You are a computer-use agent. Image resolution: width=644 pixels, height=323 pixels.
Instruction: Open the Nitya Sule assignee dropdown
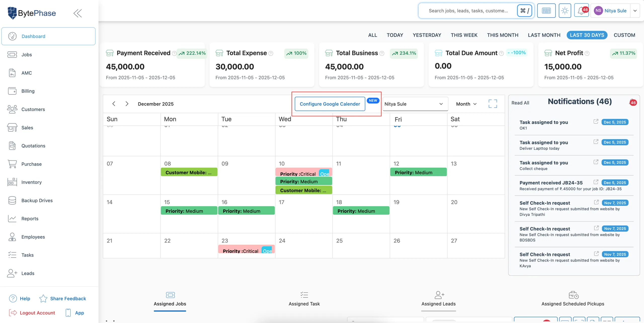(415, 104)
